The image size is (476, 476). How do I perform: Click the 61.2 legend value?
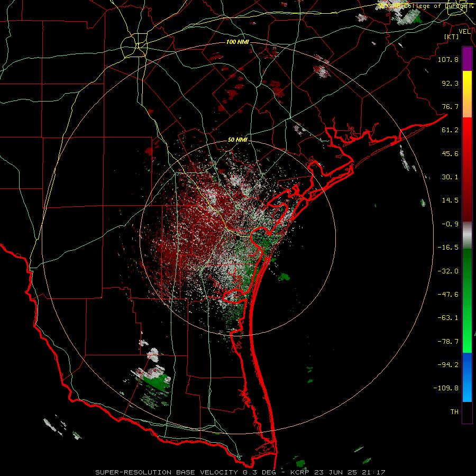click(x=450, y=130)
